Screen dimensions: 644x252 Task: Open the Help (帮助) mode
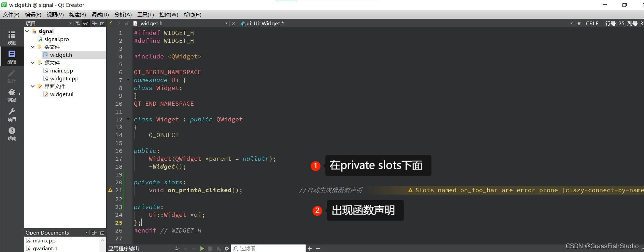pyautogui.click(x=12, y=133)
